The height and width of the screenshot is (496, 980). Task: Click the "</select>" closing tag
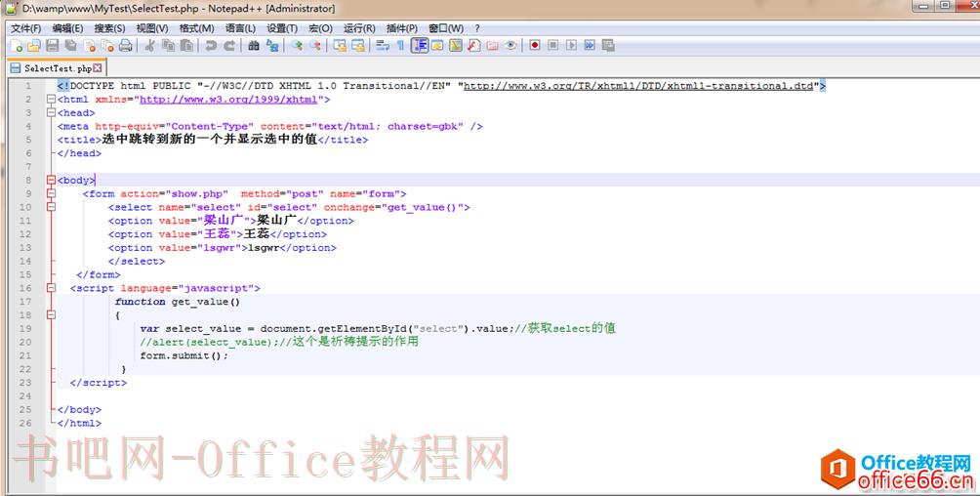137,261
